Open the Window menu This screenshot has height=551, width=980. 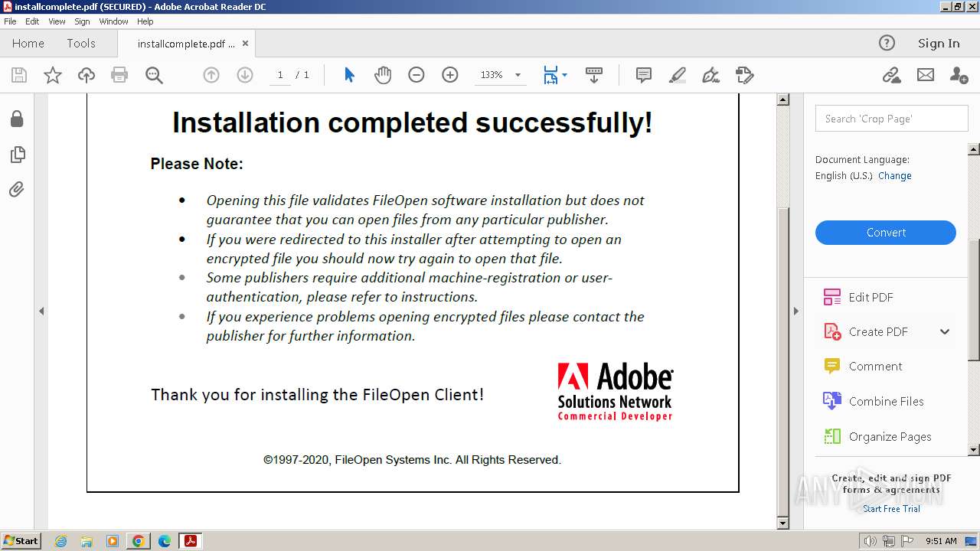point(113,21)
